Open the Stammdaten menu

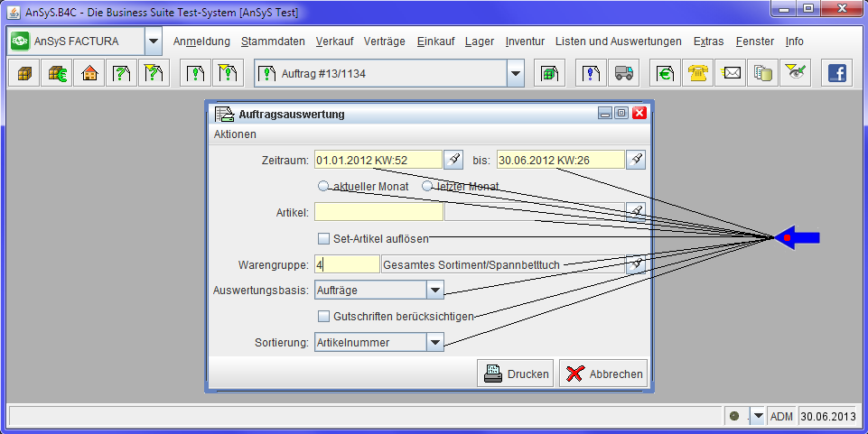coord(273,42)
